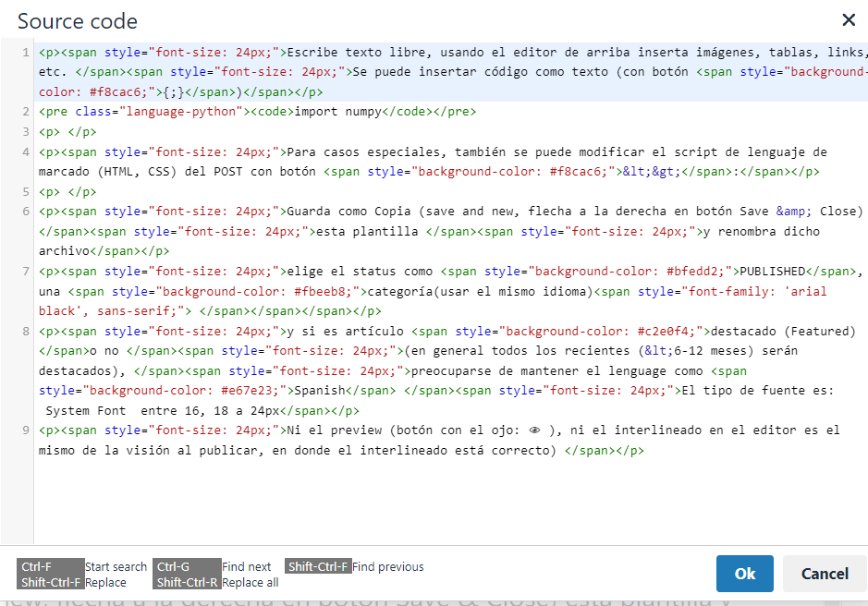Image resolution: width=868 pixels, height=606 pixels.
Task: Click the 'Replace all' hint text
Action: pyautogui.click(x=251, y=582)
